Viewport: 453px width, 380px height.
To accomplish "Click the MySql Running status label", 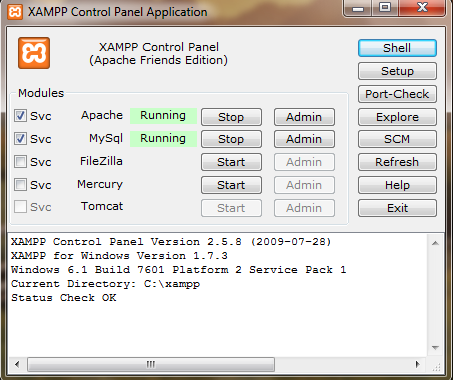I will click(x=163, y=139).
